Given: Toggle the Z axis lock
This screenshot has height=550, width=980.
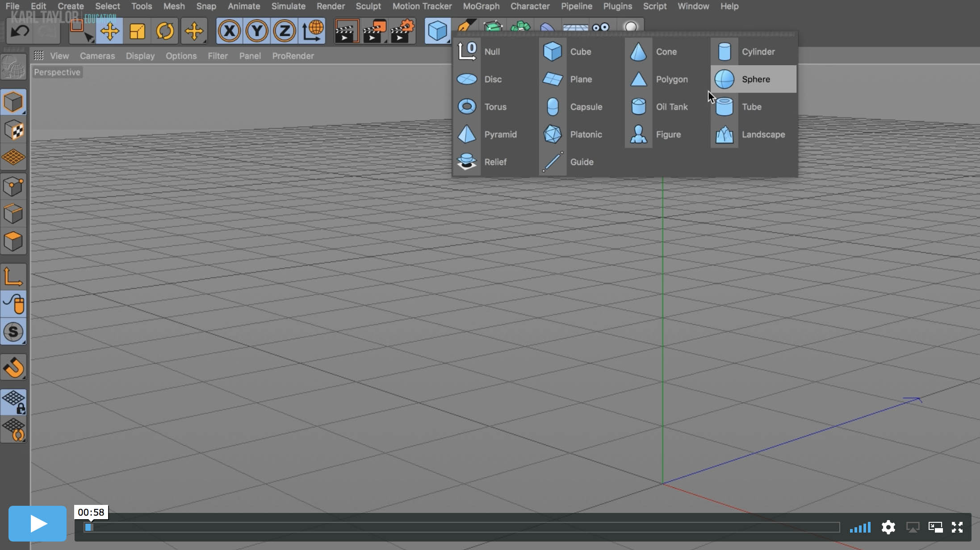Looking at the screenshot, I should tap(284, 30).
